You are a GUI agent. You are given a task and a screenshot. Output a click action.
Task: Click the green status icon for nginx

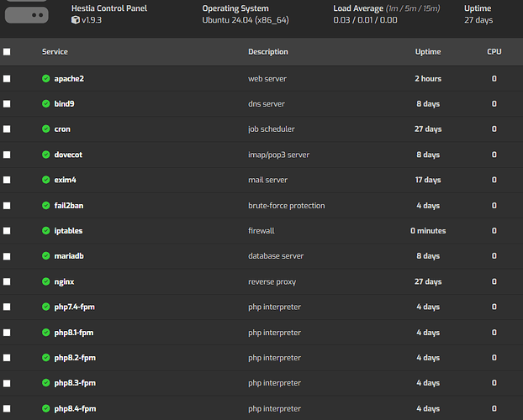click(x=46, y=281)
